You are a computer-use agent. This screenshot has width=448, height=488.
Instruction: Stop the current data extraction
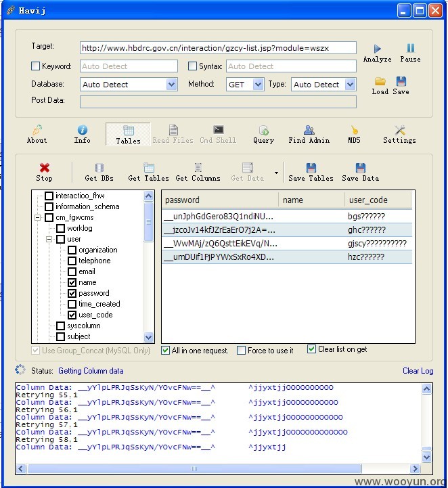44,173
